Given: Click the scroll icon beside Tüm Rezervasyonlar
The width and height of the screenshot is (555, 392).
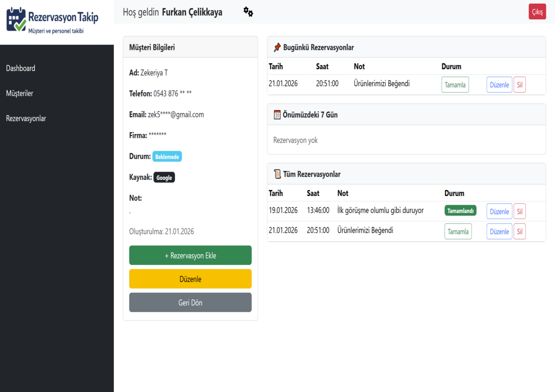Looking at the screenshot, I should 277,174.
